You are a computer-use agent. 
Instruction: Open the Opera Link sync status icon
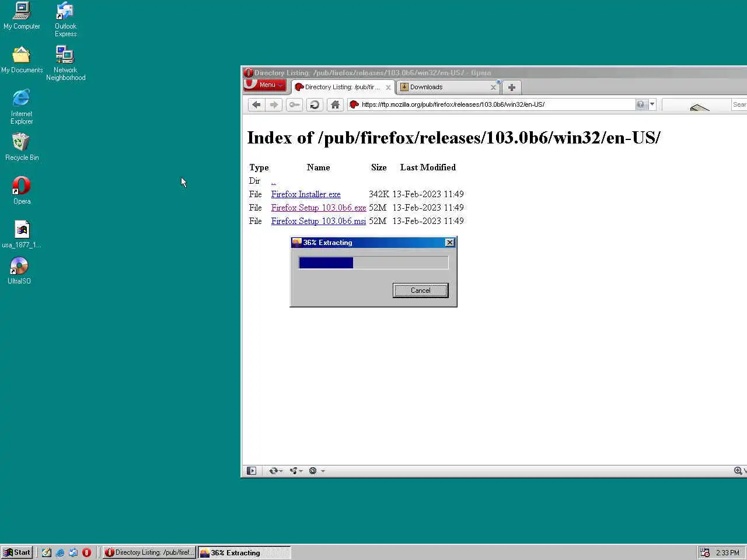point(275,471)
